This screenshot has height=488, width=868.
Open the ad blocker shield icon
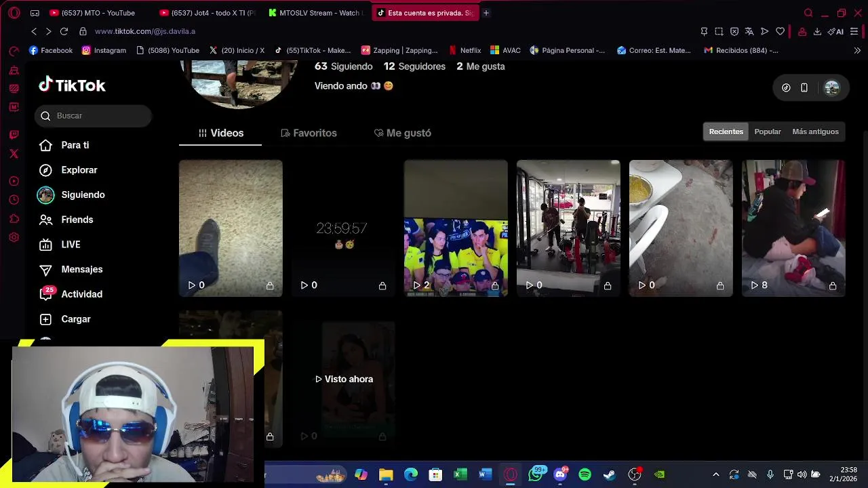[x=734, y=31]
